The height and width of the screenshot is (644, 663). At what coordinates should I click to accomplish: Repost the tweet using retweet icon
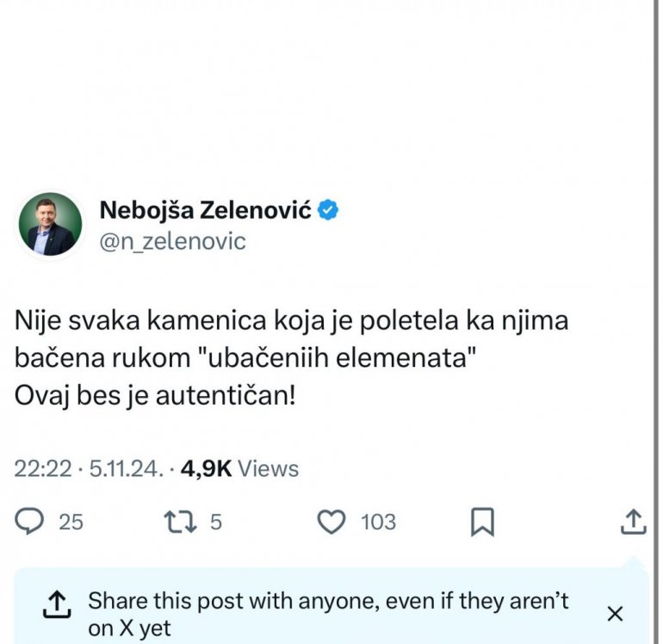pos(180,521)
